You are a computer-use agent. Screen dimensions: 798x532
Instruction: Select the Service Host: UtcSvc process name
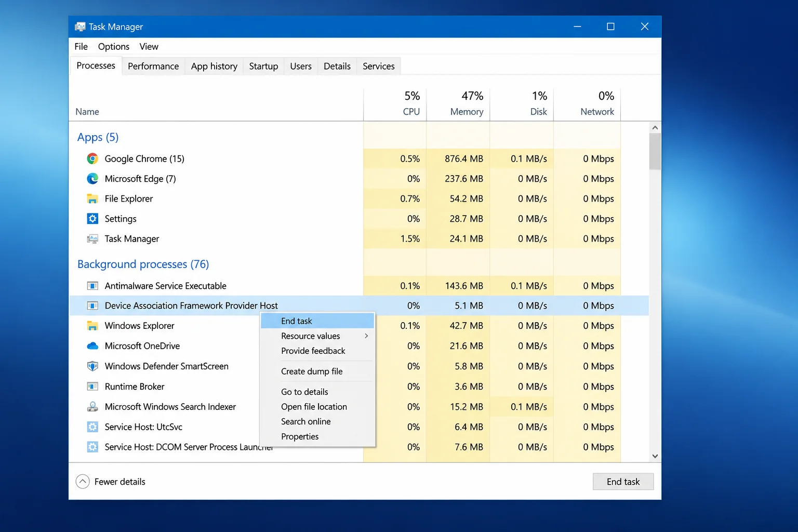[x=143, y=427]
